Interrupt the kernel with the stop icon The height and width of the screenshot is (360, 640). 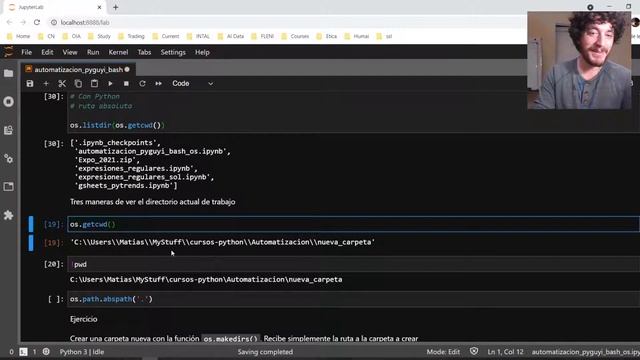pyautogui.click(x=126, y=84)
